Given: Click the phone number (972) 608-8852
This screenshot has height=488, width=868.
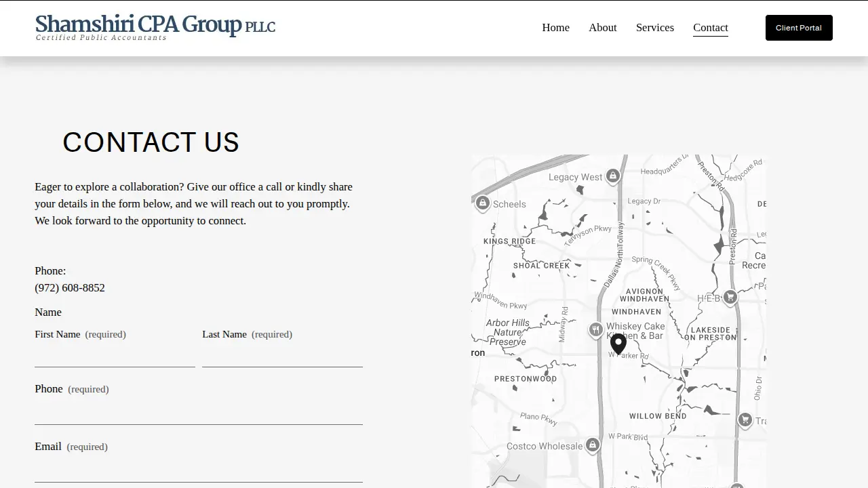Looking at the screenshot, I should (70, 288).
